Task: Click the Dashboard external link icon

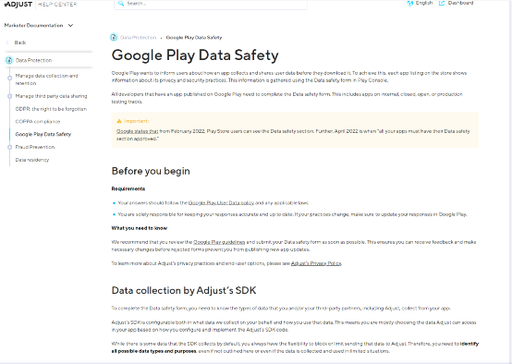Action: [x=442, y=3]
